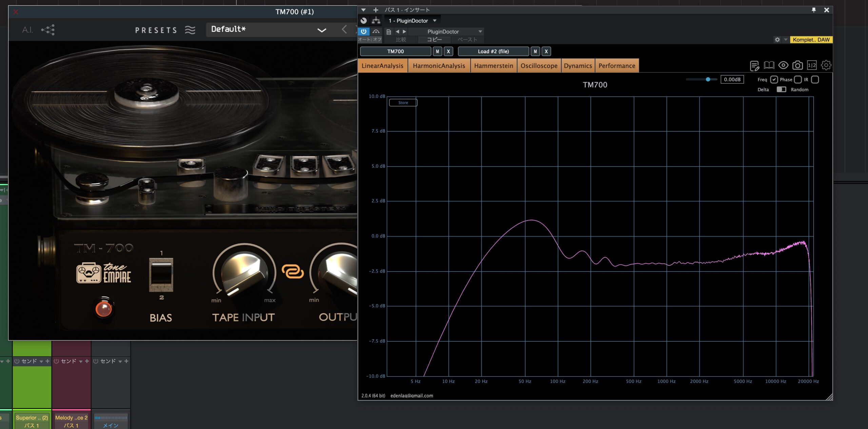This screenshot has width=868, height=429.
Task: Open PluginDoctor settings gear icon
Action: [x=826, y=65]
